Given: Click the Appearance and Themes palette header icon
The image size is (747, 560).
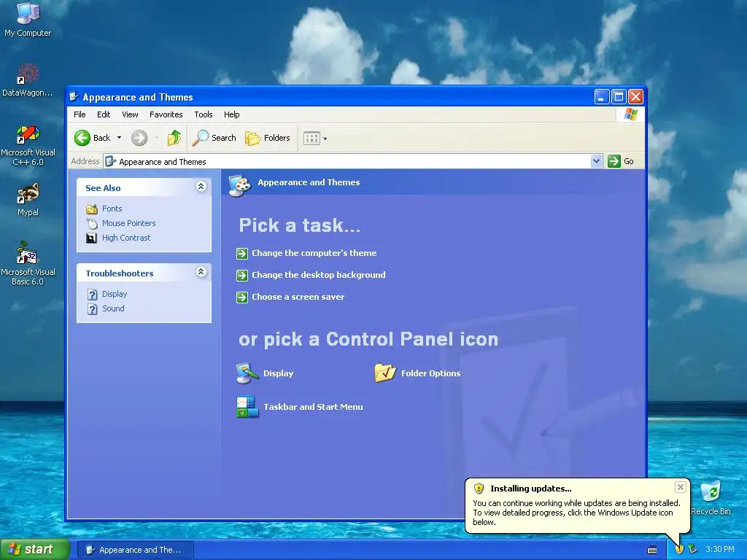Looking at the screenshot, I should coord(239,185).
